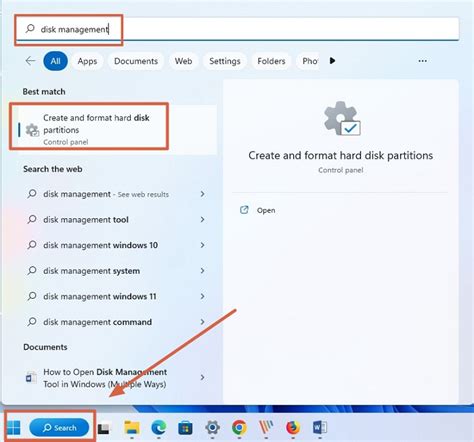This screenshot has width=474, height=442.
Task: Launch File Explorer from taskbar
Action: click(x=132, y=427)
